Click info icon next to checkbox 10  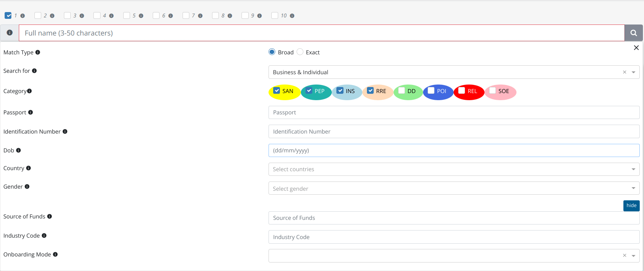point(292,16)
